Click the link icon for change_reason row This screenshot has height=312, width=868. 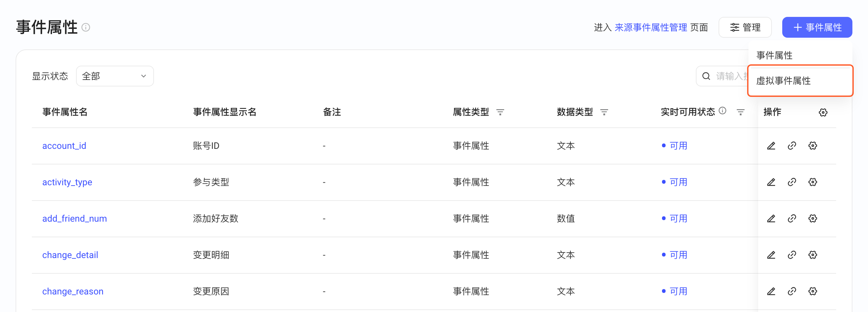pos(792,292)
